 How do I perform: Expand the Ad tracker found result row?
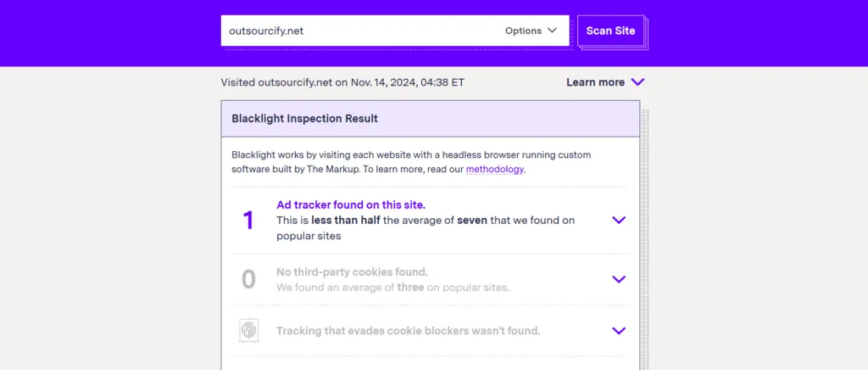[x=618, y=220]
